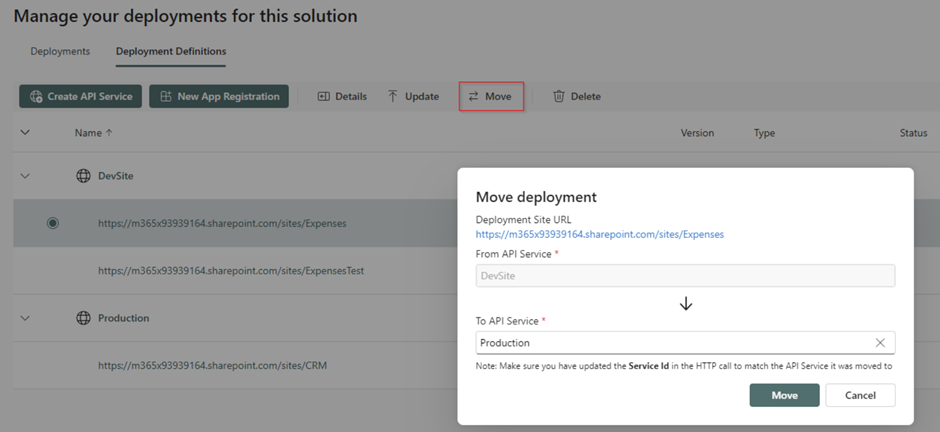Click the To API Service combo box
This screenshot has width=940, height=432.
(x=670, y=343)
